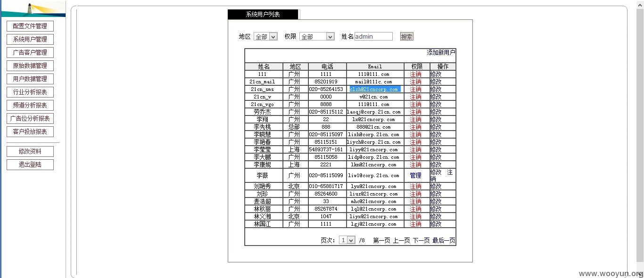Click email mail@111c.com
The width and height of the screenshot is (644, 278).
click(x=375, y=82)
